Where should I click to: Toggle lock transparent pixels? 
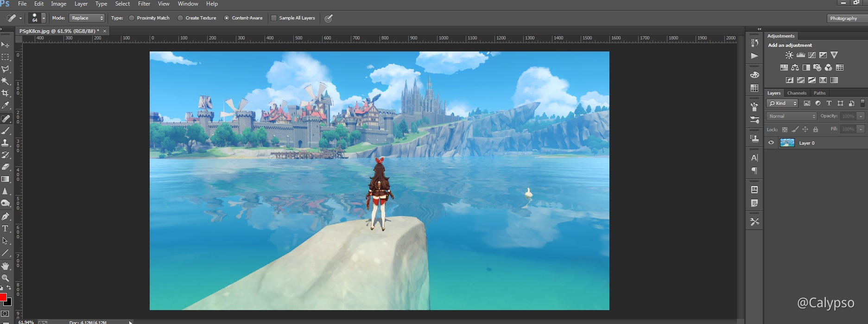pyautogui.click(x=785, y=129)
